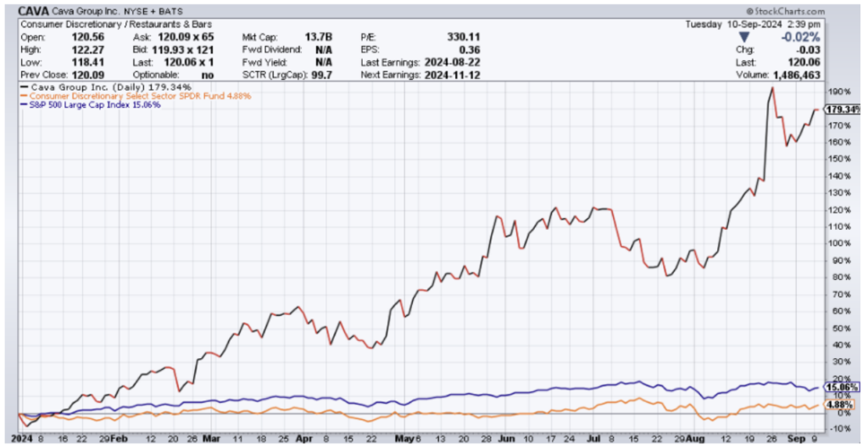Click the 179.34% price tag on the right axis
The height and width of the screenshot is (448, 868).
tap(842, 109)
